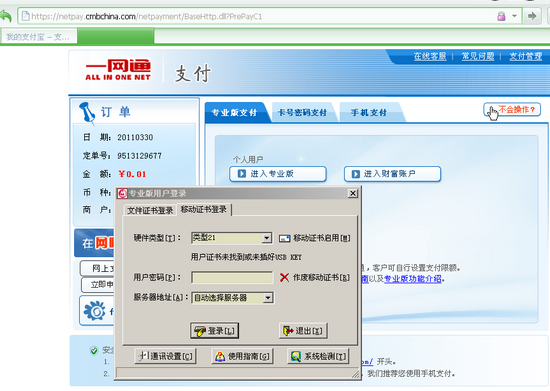Screen dimensions: 550x391
Task: Click the 使用指南 button
Action: click(242, 356)
